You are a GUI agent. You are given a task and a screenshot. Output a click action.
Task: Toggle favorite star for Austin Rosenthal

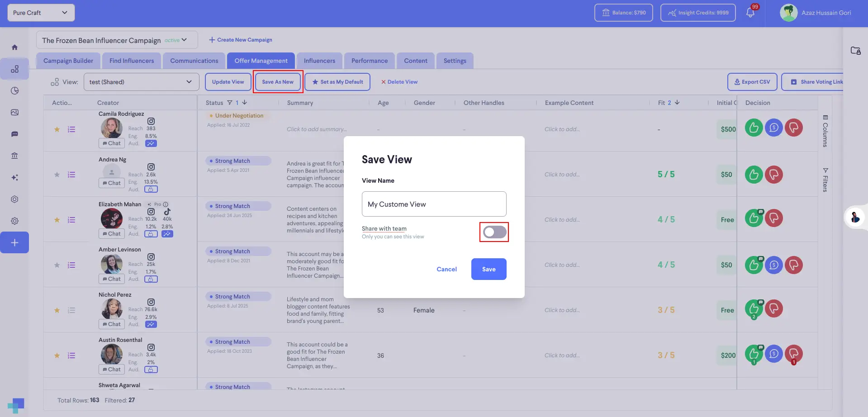pyautogui.click(x=57, y=355)
